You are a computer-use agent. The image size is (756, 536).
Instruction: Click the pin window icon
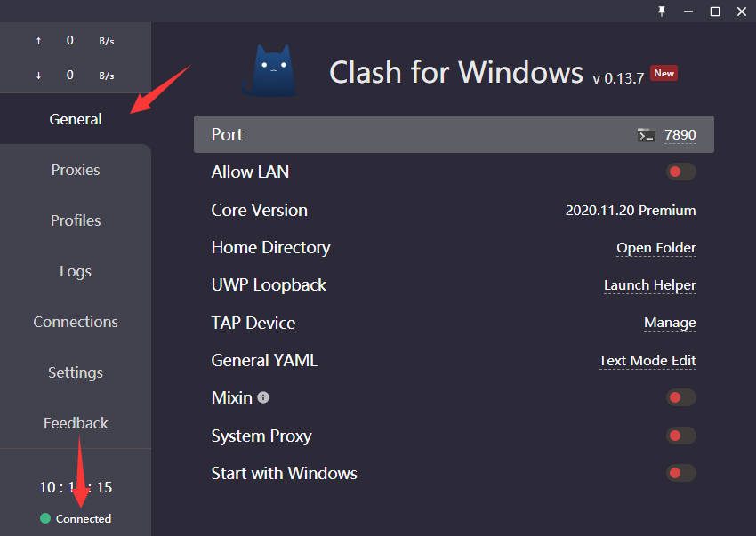click(x=662, y=11)
